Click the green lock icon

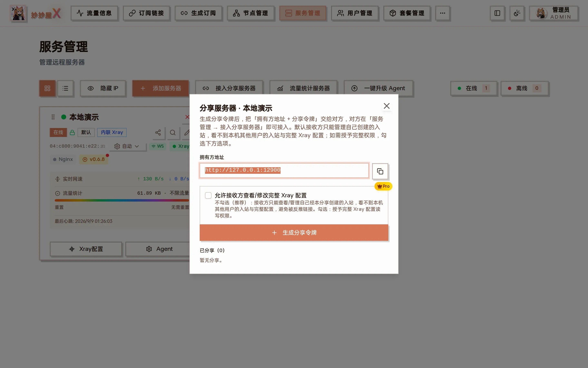(72, 132)
